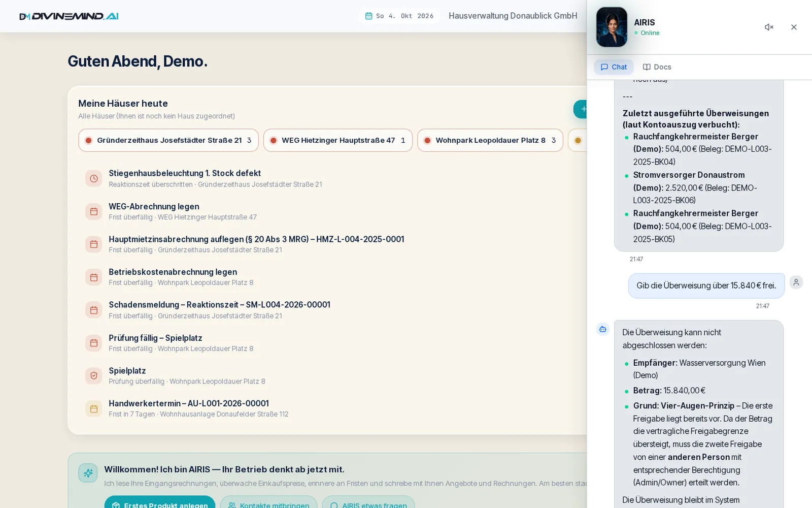Click the bot icon beside the AIRIS reply
Image resolution: width=812 pixels, height=508 pixels.
pos(603,329)
